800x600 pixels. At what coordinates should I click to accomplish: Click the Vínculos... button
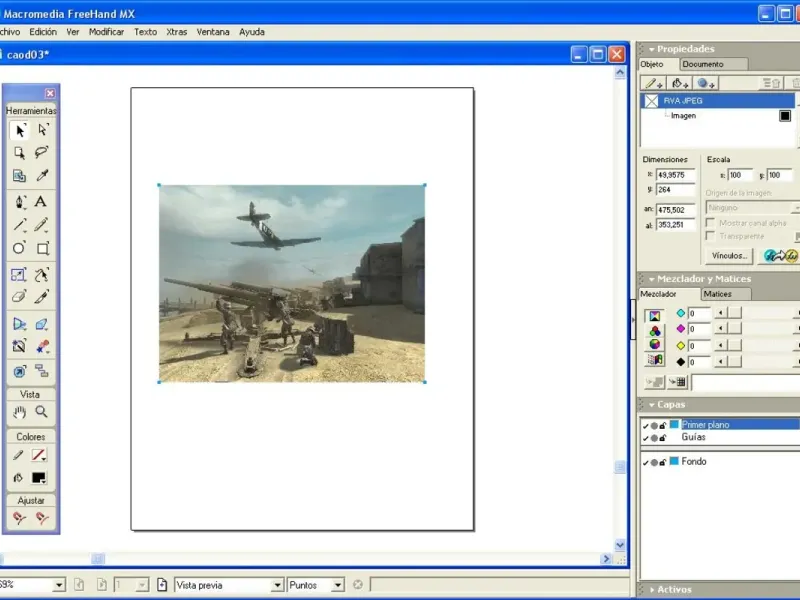click(x=730, y=256)
